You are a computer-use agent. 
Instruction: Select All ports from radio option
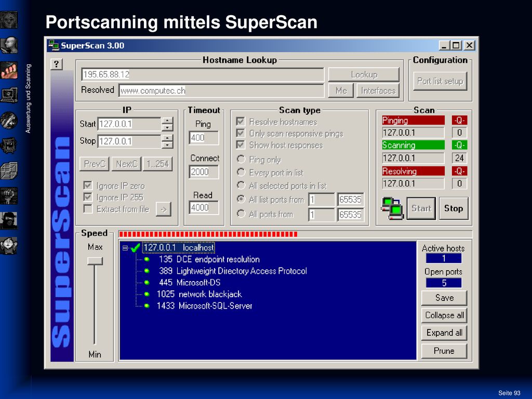(241, 214)
